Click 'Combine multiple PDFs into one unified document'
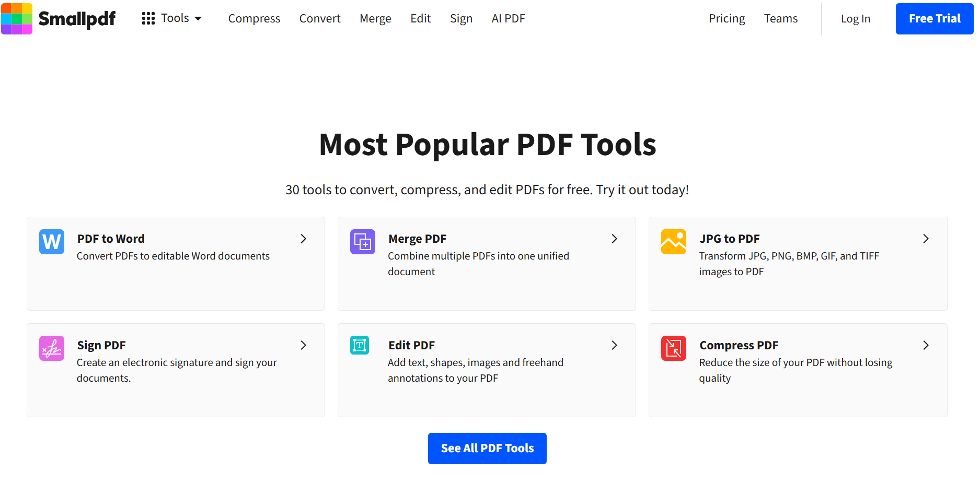This screenshot has height=495, width=980. [478, 264]
